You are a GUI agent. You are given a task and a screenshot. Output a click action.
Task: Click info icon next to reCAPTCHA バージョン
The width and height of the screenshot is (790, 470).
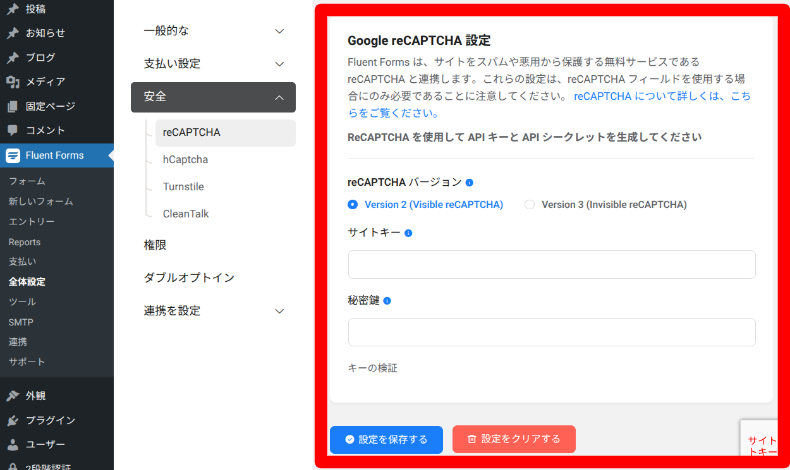pos(469,182)
